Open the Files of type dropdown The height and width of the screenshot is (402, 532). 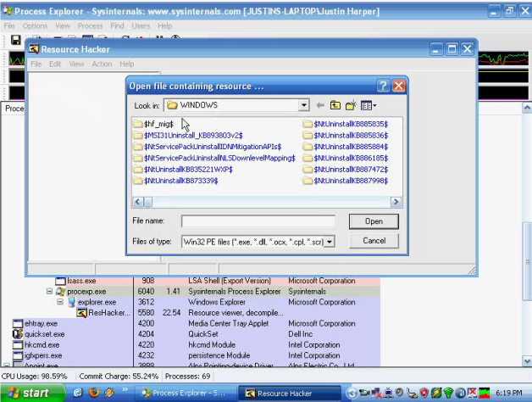(329, 242)
